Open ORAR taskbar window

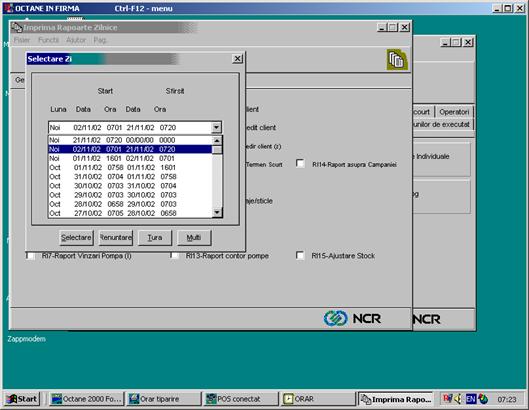tap(318, 399)
